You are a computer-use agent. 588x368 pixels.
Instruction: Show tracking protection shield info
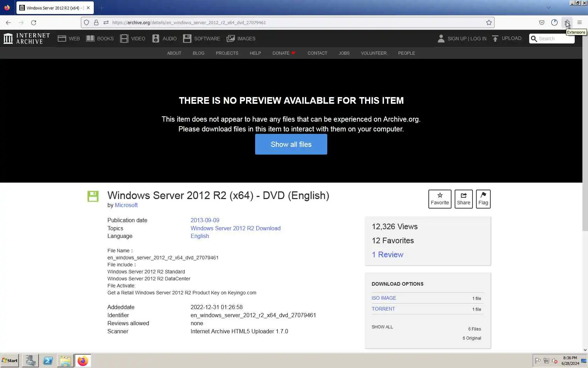pyautogui.click(x=86, y=22)
